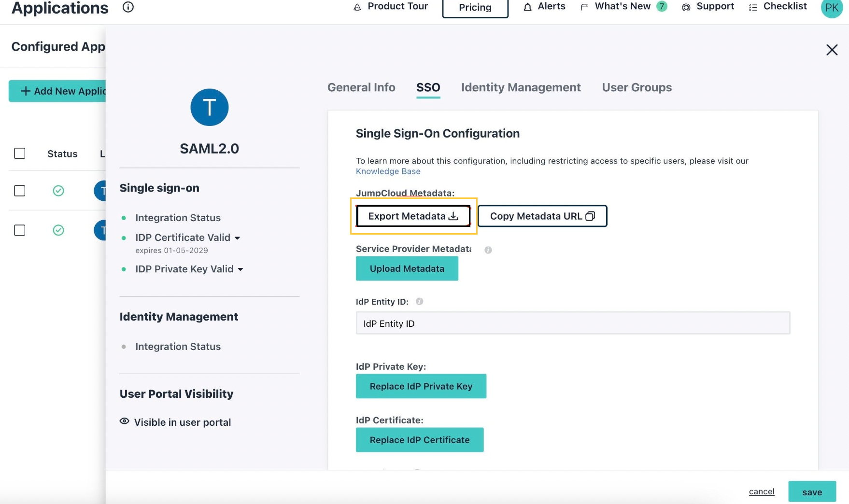
Task: Open the Pricing page
Action: pos(475,7)
